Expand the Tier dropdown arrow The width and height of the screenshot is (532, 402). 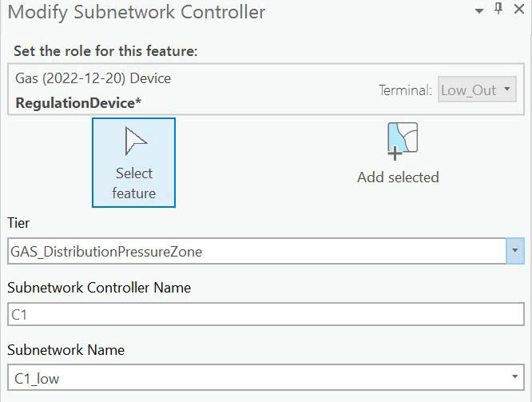pyautogui.click(x=515, y=251)
